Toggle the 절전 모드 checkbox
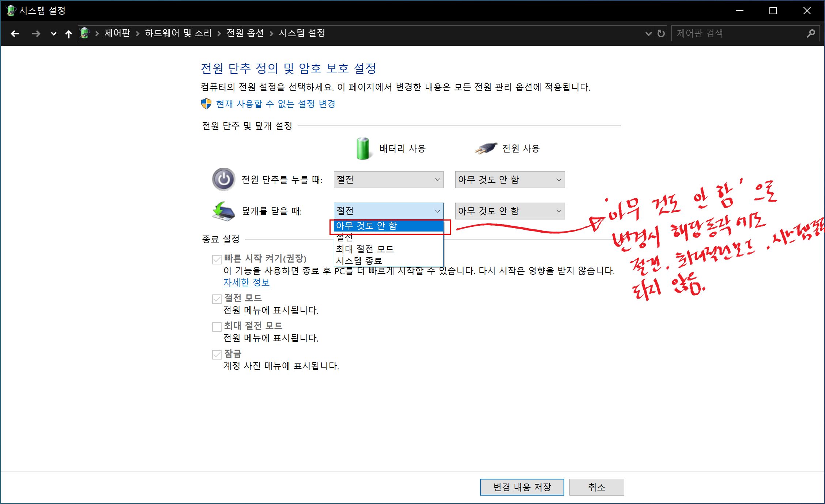The image size is (825, 504). (217, 299)
